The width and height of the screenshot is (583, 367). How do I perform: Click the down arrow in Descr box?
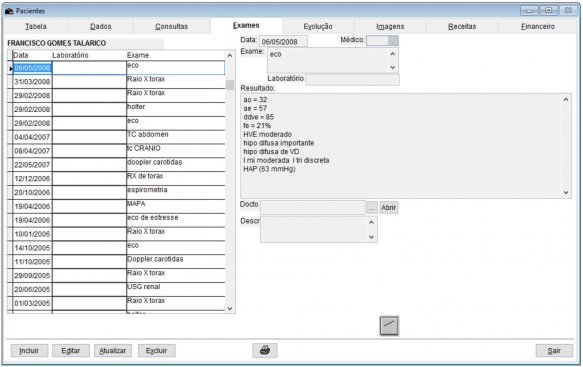tap(371, 237)
